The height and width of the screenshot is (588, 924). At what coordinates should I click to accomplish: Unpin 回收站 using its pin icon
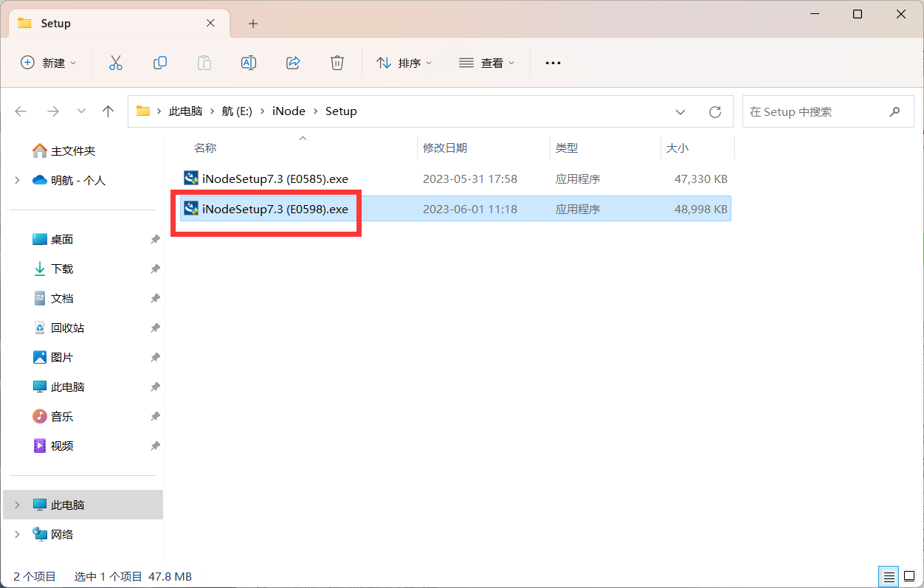click(x=155, y=328)
